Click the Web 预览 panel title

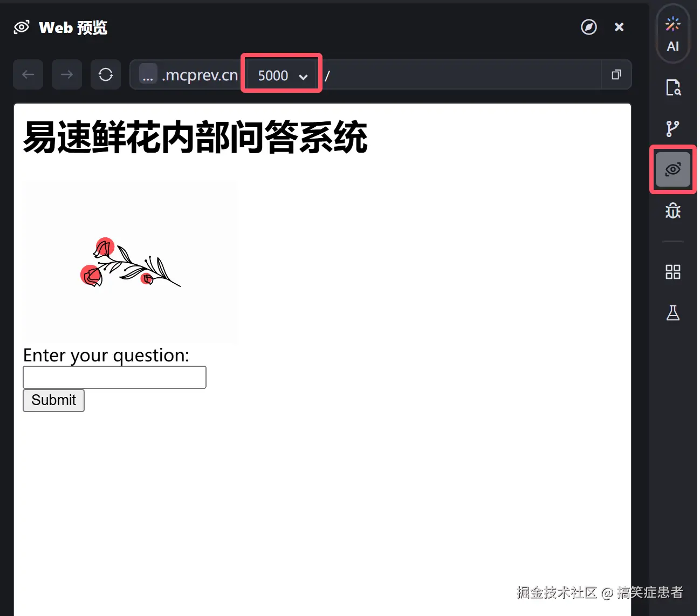73,28
